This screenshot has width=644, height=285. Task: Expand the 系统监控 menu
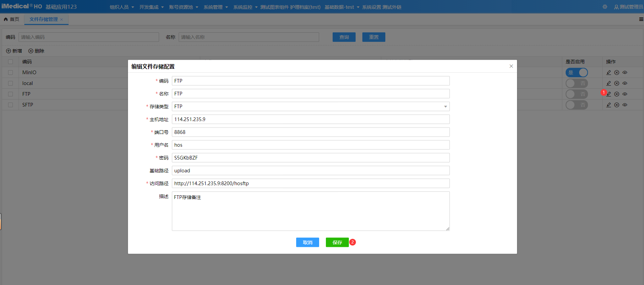[x=246, y=7]
